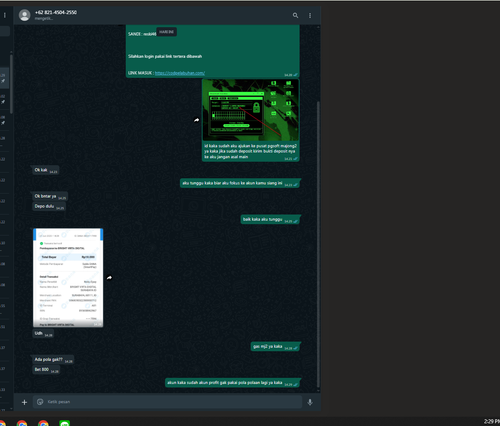The width and height of the screenshot is (500, 426).
Task: View the green login screen image
Action: point(250,110)
